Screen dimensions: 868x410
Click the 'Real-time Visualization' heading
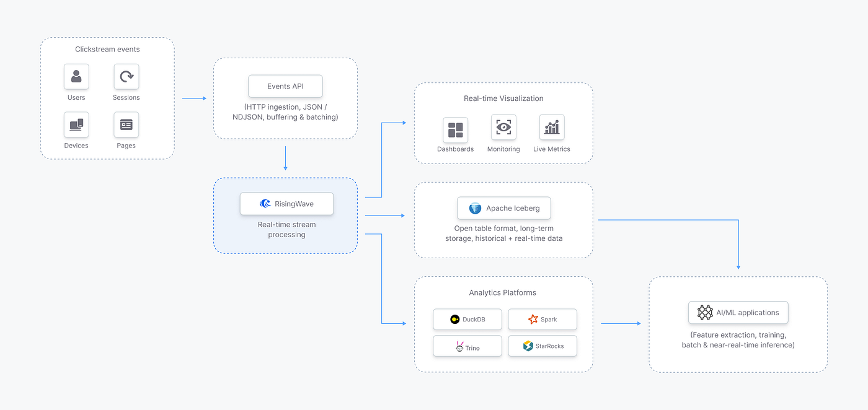coord(503,98)
